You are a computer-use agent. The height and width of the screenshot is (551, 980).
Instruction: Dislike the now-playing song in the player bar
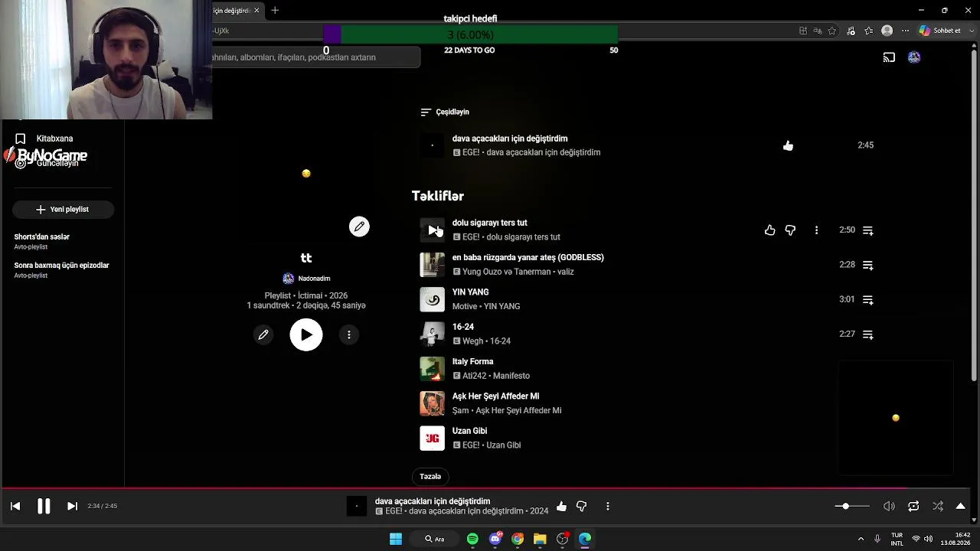pos(582,506)
